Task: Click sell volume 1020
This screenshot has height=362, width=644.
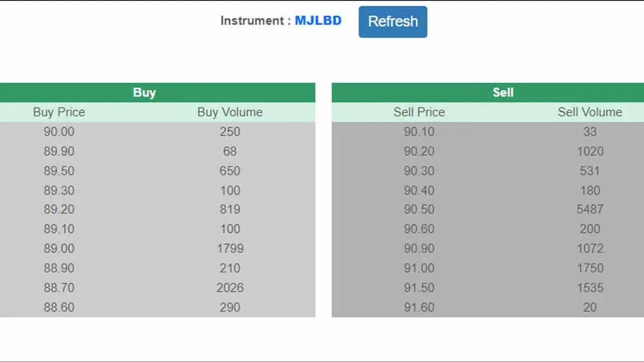Action: pos(590,151)
